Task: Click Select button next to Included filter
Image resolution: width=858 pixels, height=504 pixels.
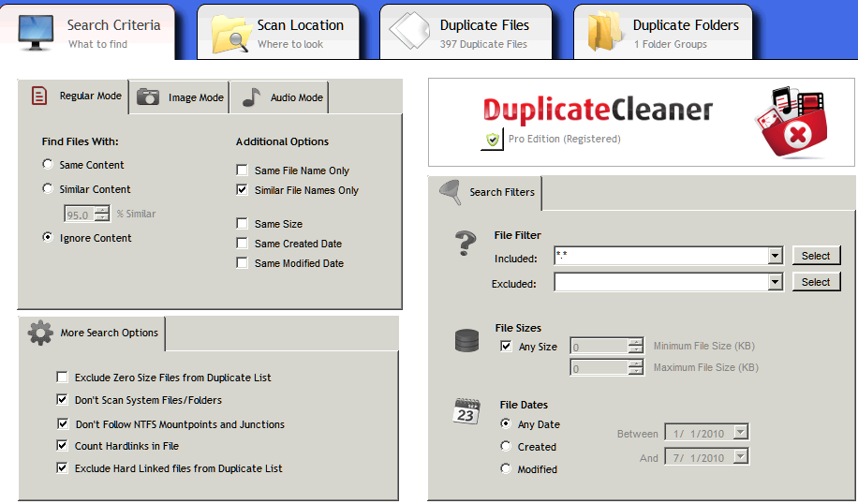Action: (x=816, y=256)
